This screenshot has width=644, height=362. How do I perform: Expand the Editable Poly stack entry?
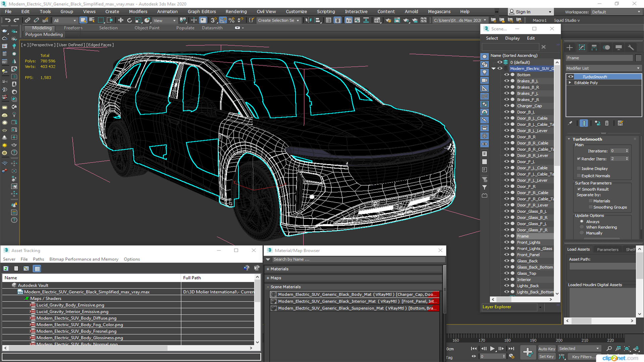pos(570,83)
